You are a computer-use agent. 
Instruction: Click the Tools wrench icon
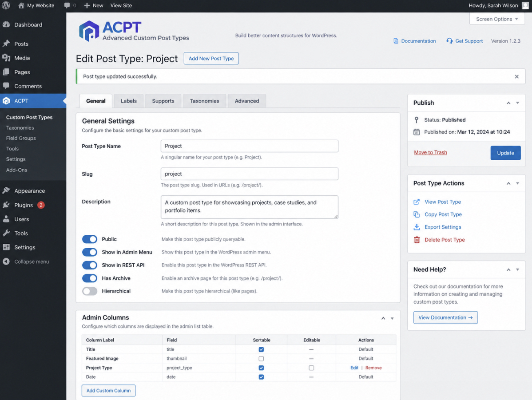point(6,233)
